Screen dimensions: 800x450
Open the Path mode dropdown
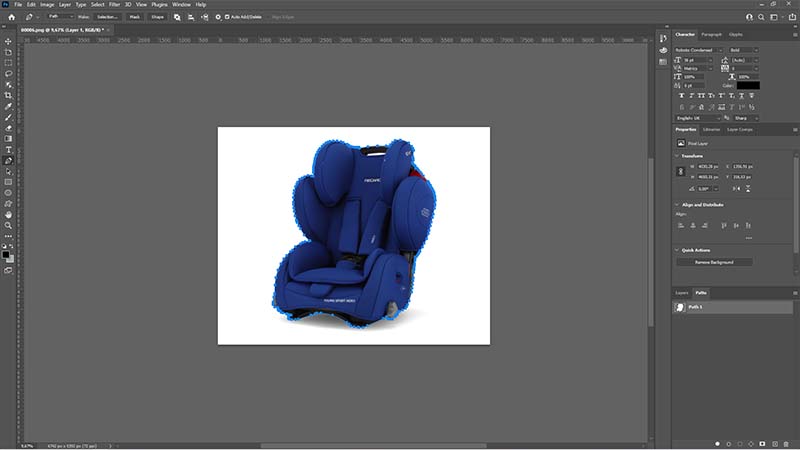click(60, 17)
